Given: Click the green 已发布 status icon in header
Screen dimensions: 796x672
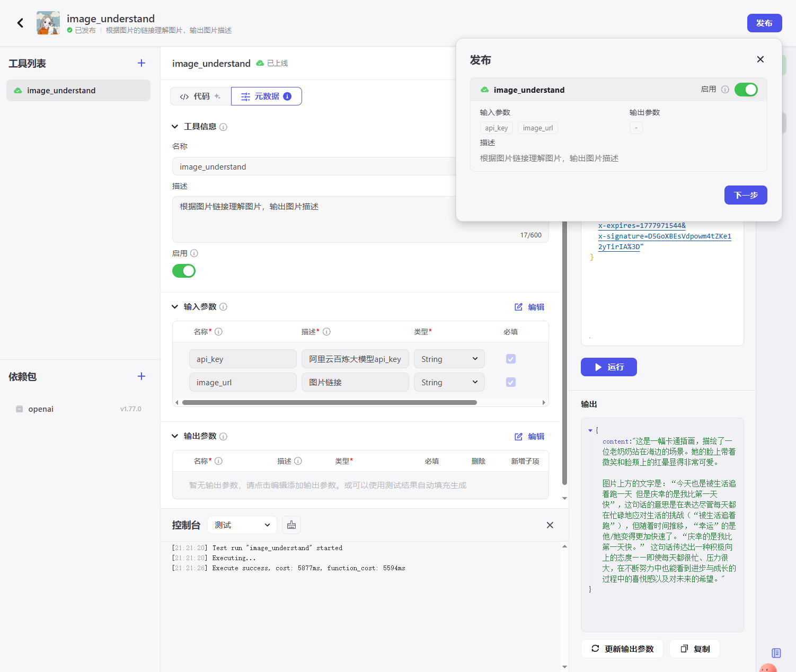Looking at the screenshot, I should (x=70, y=30).
